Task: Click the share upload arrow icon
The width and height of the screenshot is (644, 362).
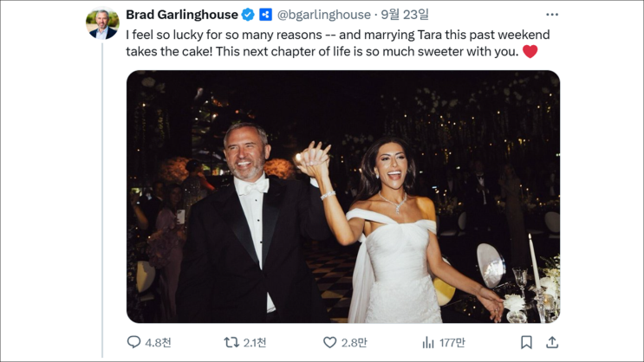Action: [x=552, y=342]
